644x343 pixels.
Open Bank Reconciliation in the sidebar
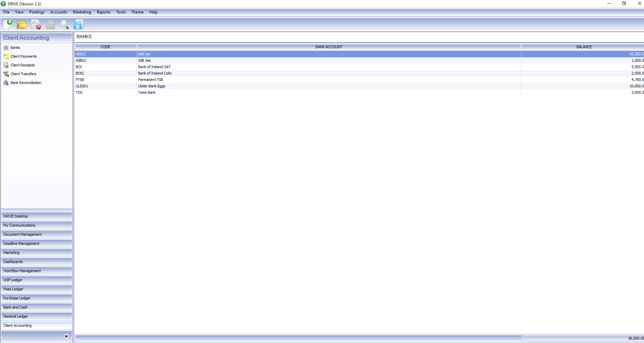26,83
